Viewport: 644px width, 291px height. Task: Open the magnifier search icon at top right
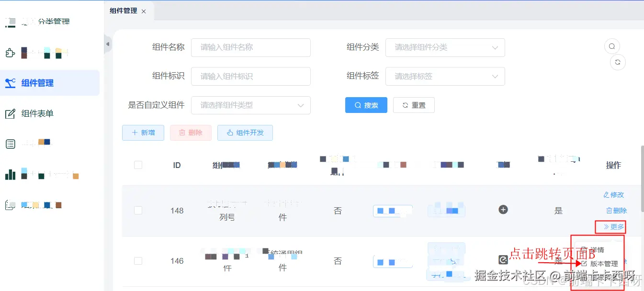point(611,45)
